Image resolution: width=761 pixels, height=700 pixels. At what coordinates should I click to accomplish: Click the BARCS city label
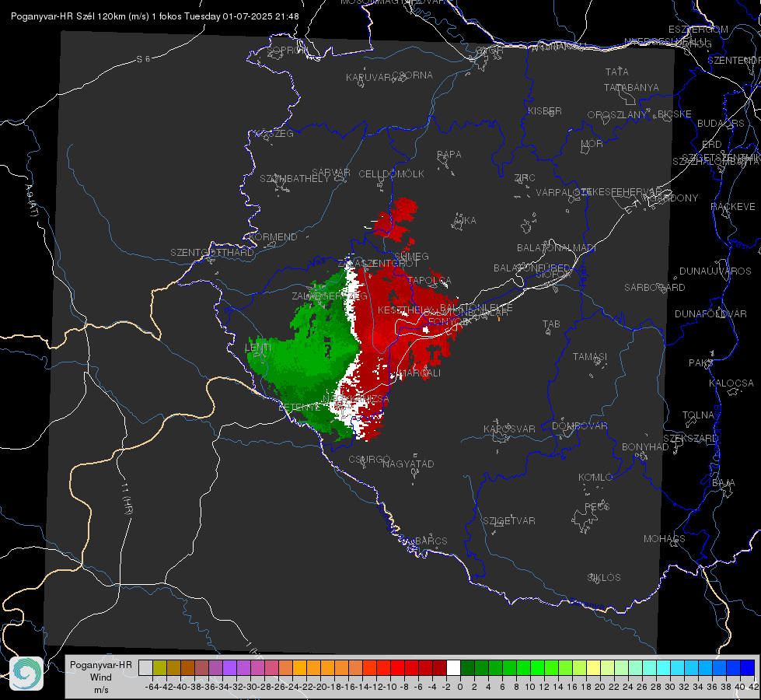431,541
